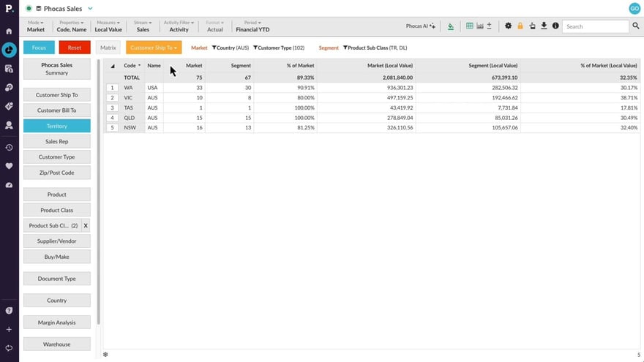Expand the Phocas Sales database dropdown
This screenshot has width=644, height=362.
pos(90,8)
